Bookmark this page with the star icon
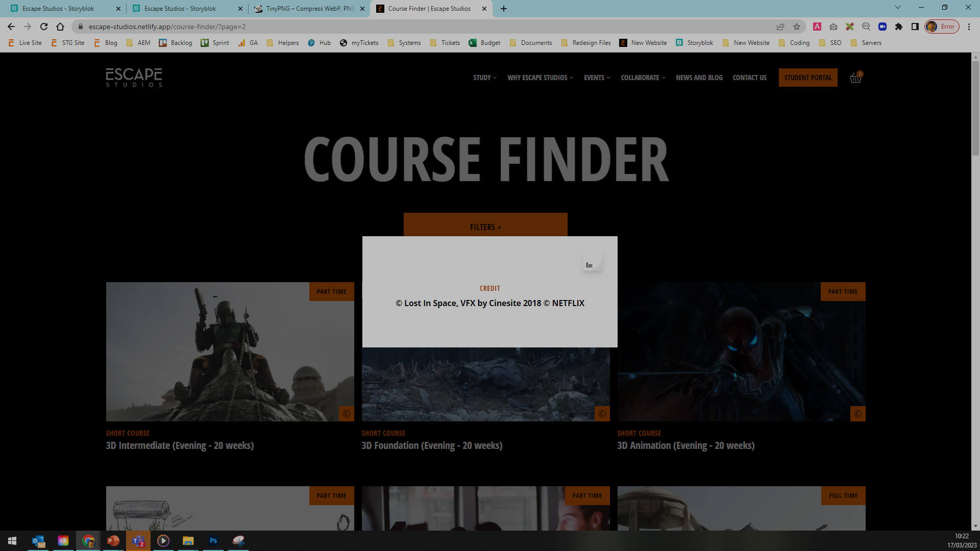Image resolution: width=980 pixels, height=551 pixels. (797, 27)
